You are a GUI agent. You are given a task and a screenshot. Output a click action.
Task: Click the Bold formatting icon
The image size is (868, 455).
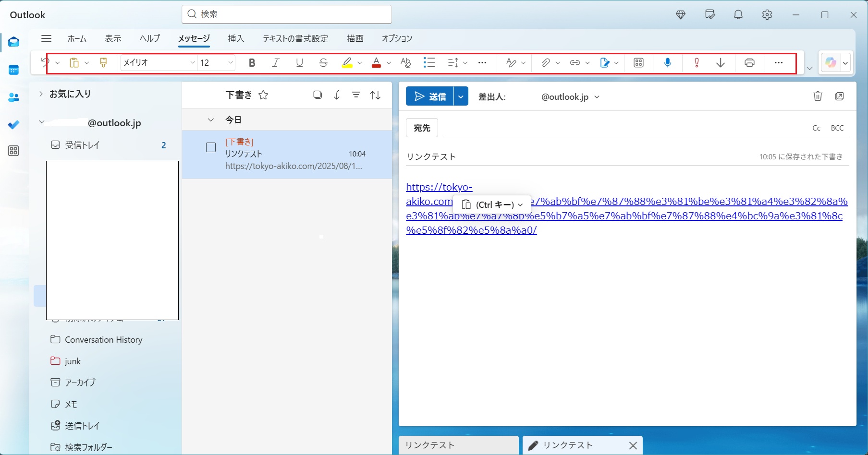click(252, 63)
